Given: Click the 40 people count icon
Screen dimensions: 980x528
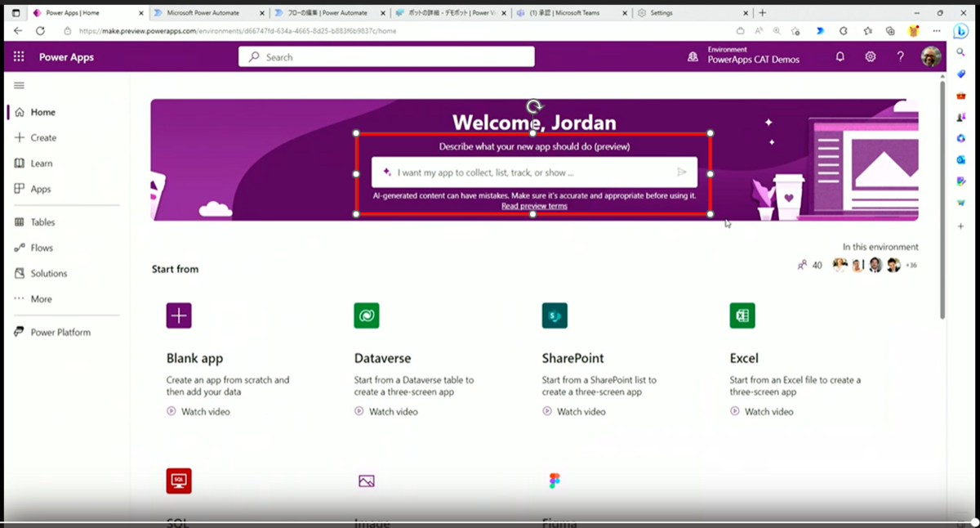Looking at the screenshot, I should click(801, 265).
